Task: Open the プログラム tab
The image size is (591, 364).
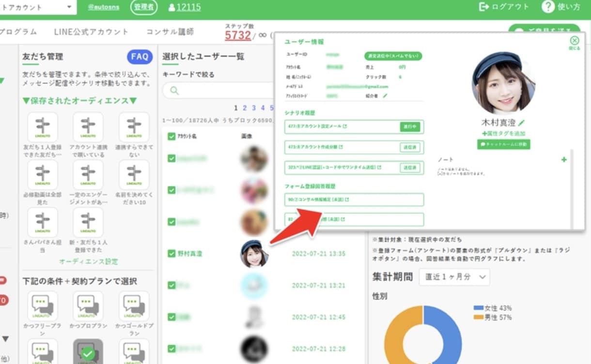Action: [18, 32]
